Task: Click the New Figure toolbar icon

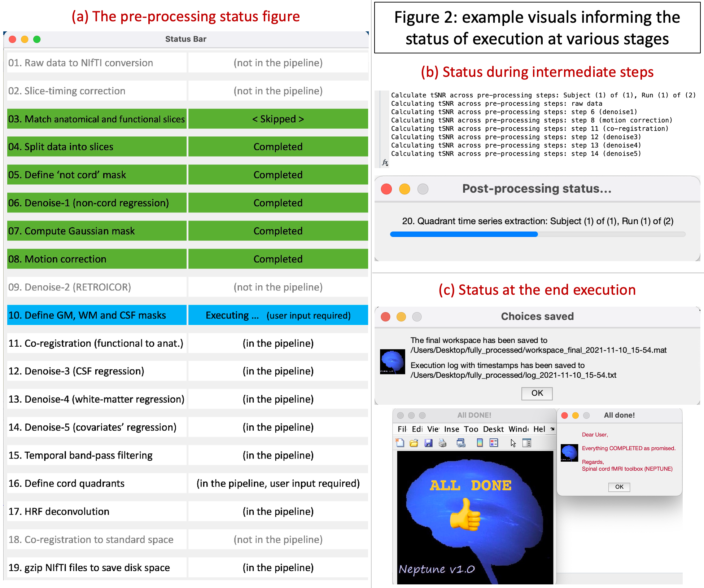Action: [400, 443]
